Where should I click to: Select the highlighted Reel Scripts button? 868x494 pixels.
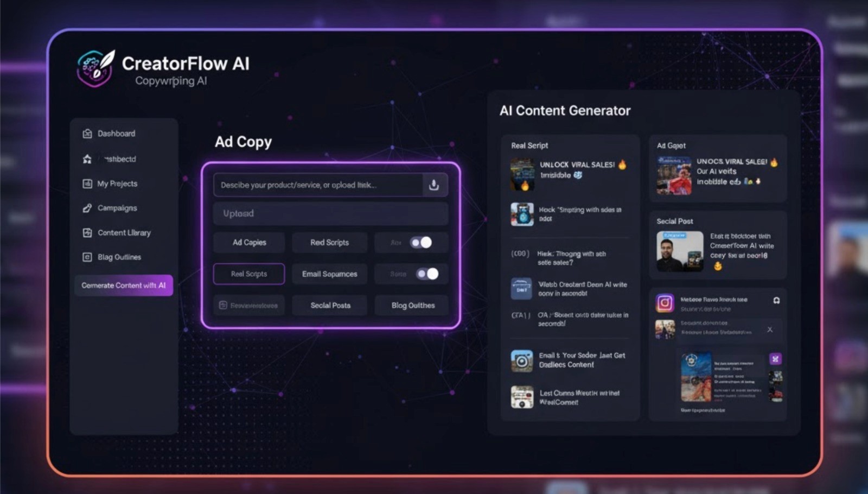click(x=249, y=274)
